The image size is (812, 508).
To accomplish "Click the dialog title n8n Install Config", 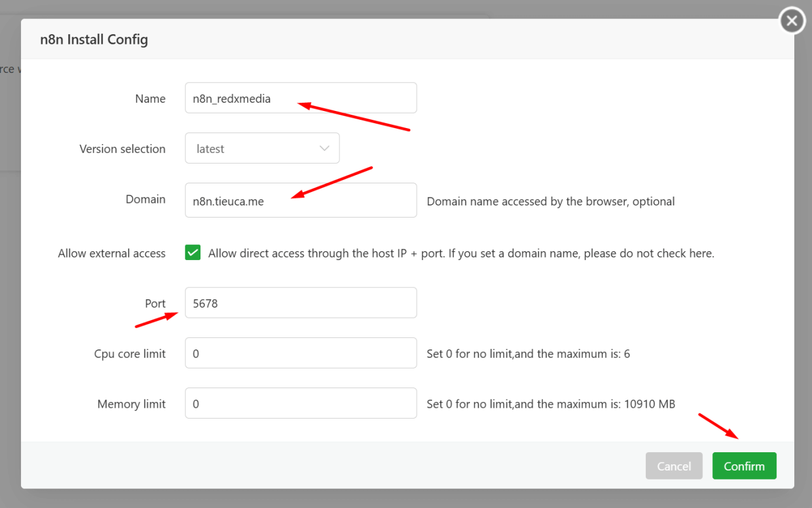I will pyautogui.click(x=94, y=39).
